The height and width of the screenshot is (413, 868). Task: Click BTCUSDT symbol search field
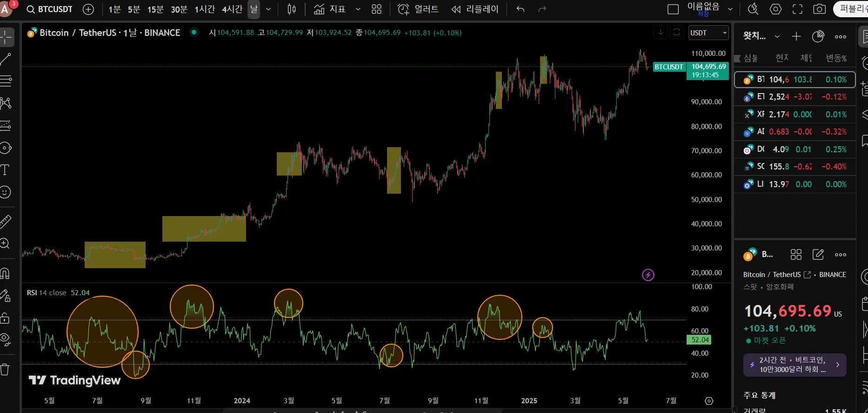click(x=50, y=9)
